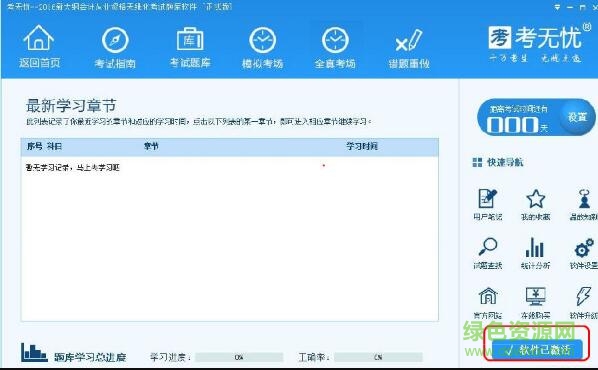The height and width of the screenshot is (370, 598).
Task: Click the 学习进度 progress bar
Action: click(239, 357)
